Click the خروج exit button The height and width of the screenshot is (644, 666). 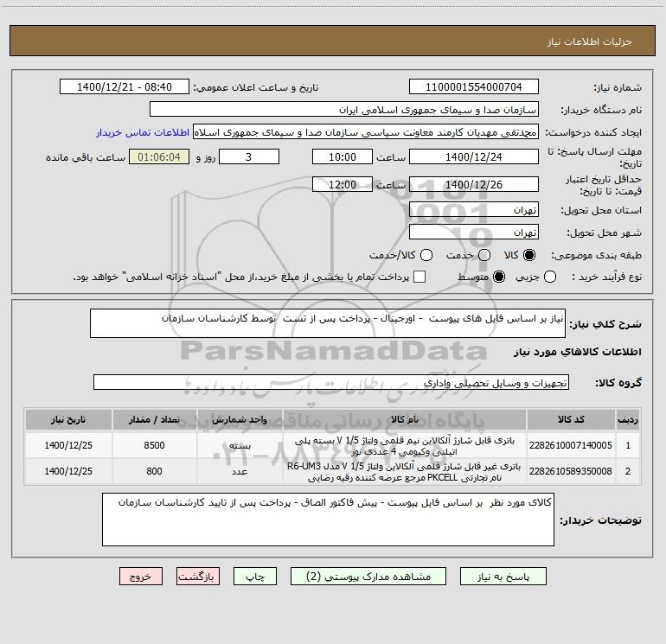tap(141, 577)
